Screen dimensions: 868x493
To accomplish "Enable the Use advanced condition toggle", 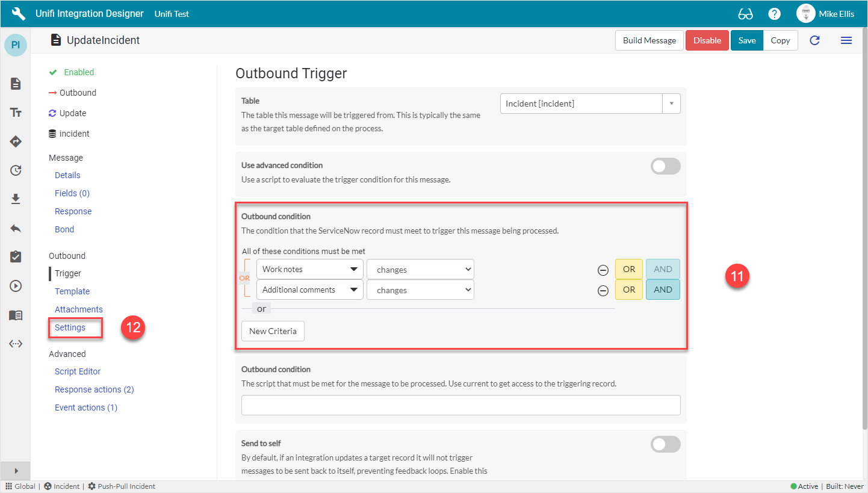I will coord(665,166).
